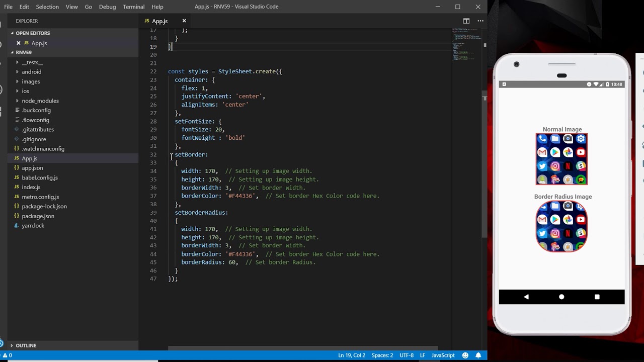Open index.js file
Screen dimensions: 644x362
(x=31, y=187)
